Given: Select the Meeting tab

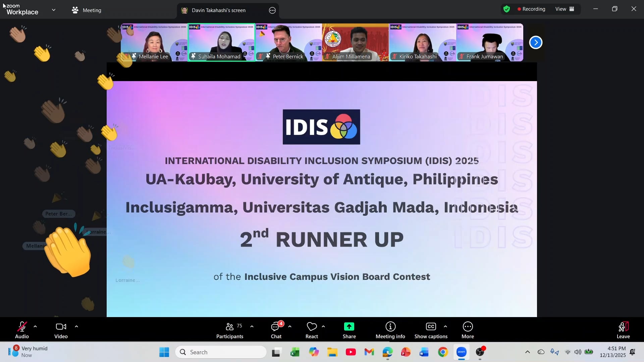Looking at the screenshot, I should click(x=87, y=10).
